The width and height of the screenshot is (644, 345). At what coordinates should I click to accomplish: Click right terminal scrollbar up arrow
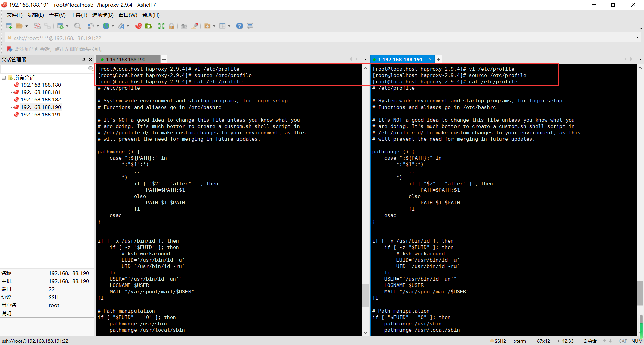pyautogui.click(x=640, y=68)
